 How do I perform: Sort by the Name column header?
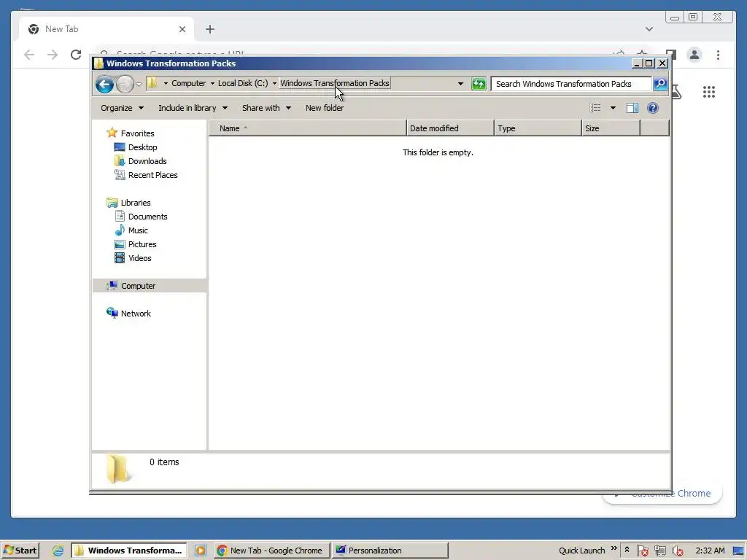coord(308,128)
